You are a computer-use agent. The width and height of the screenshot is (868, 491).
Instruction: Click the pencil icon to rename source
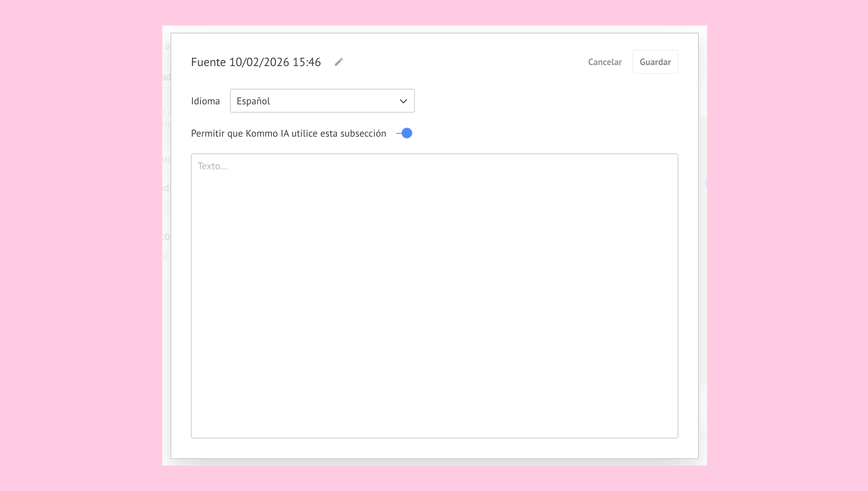pos(339,62)
